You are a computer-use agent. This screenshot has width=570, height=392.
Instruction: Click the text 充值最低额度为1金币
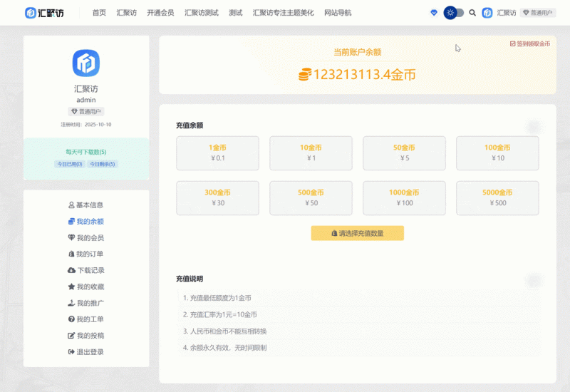coord(221,298)
